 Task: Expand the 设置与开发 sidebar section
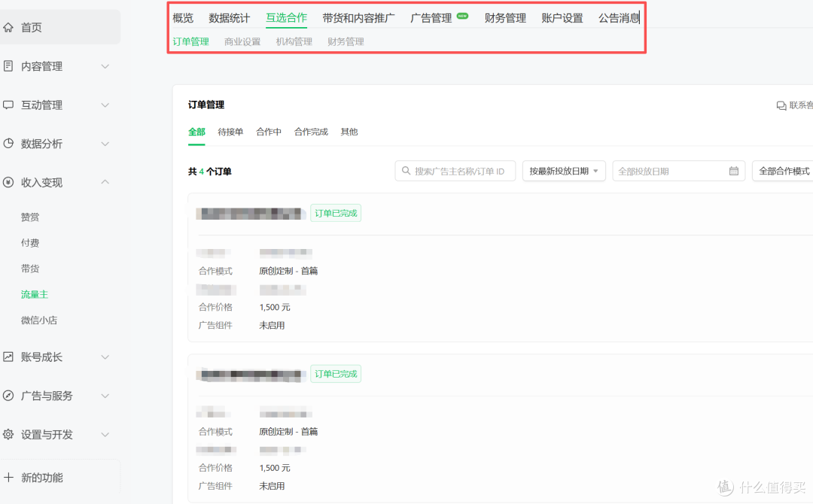(105, 435)
